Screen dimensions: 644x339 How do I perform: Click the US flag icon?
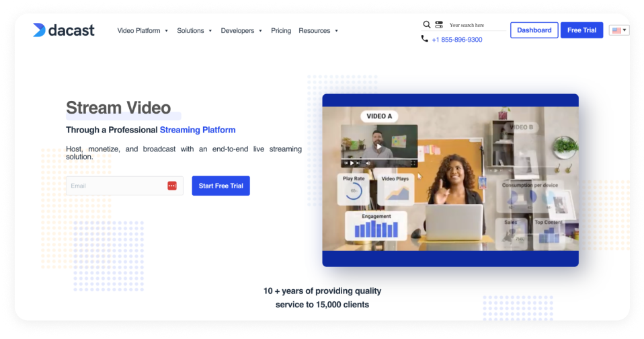616,30
